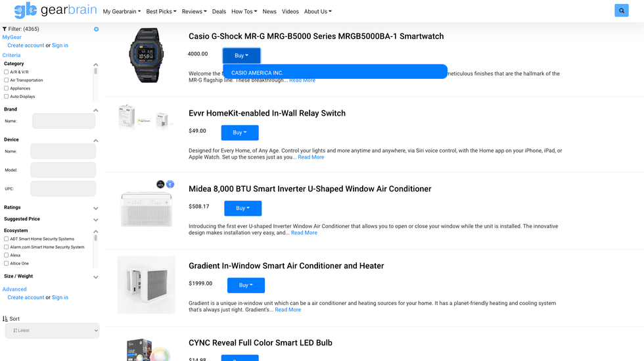Clear filters with the blue X icon
The image size is (644, 361).
[96, 30]
